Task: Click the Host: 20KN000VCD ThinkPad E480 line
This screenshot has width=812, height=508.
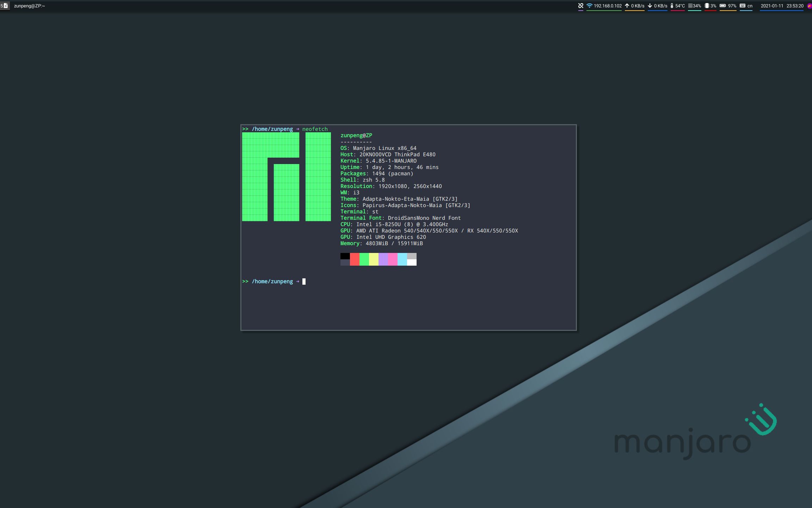Action: coord(388,155)
